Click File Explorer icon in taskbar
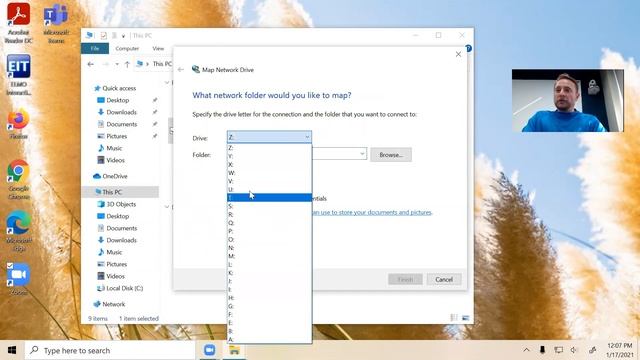The image size is (640, 360). 234,350
